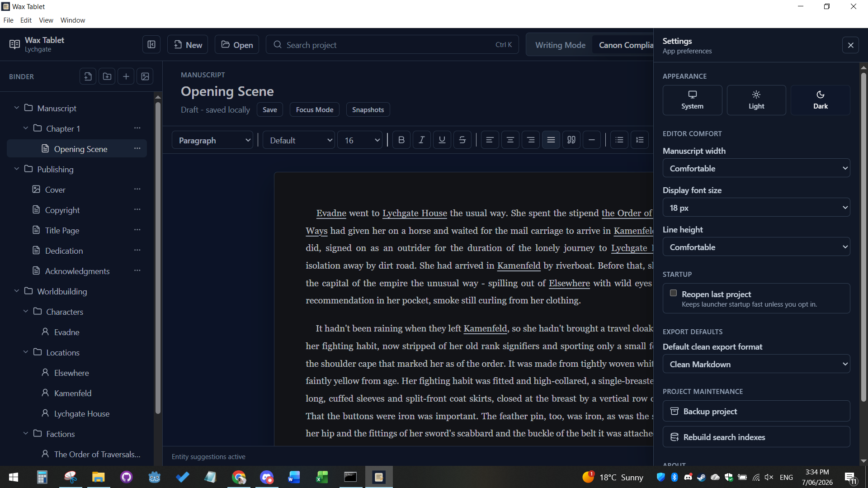The image size is (868, 488).
Task: Open more options for Chapter 1
Action: tap(137, 128)
